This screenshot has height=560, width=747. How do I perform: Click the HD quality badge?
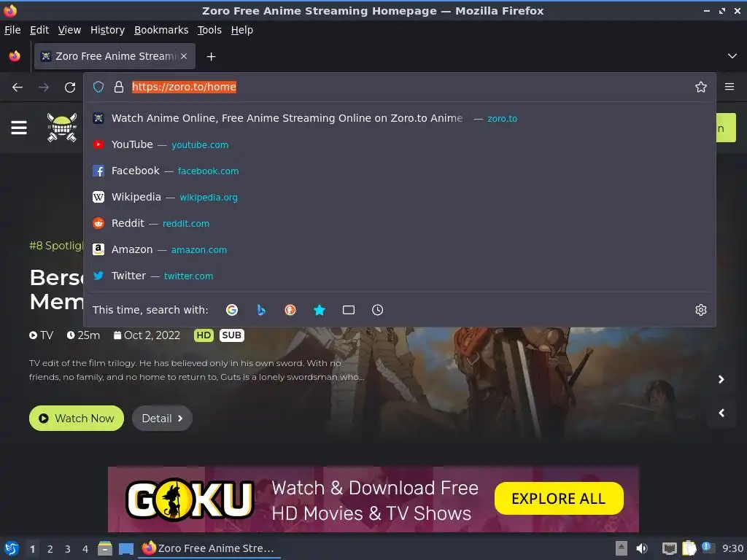point(204,335)
